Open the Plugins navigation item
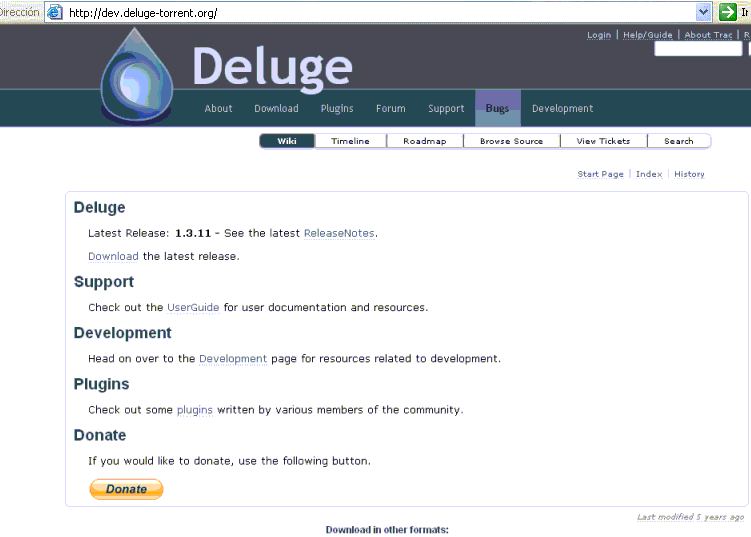This screenshot has width=751, height=537. (337, 109)
